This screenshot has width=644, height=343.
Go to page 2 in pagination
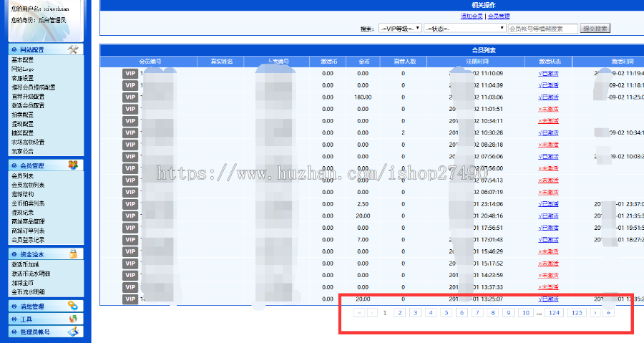click(x=399, y=313)
